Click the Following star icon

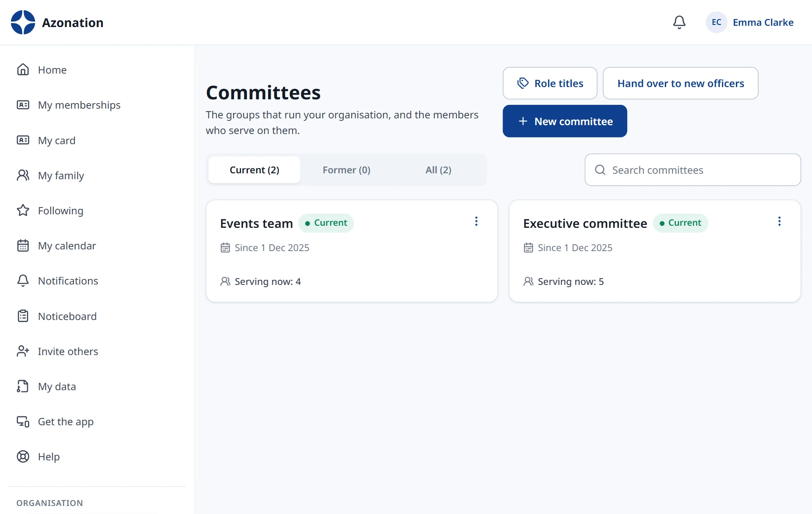pos(23,211)
